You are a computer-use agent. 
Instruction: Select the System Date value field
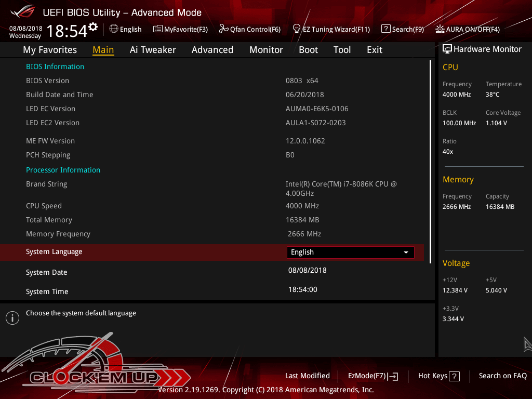point(307,271)
